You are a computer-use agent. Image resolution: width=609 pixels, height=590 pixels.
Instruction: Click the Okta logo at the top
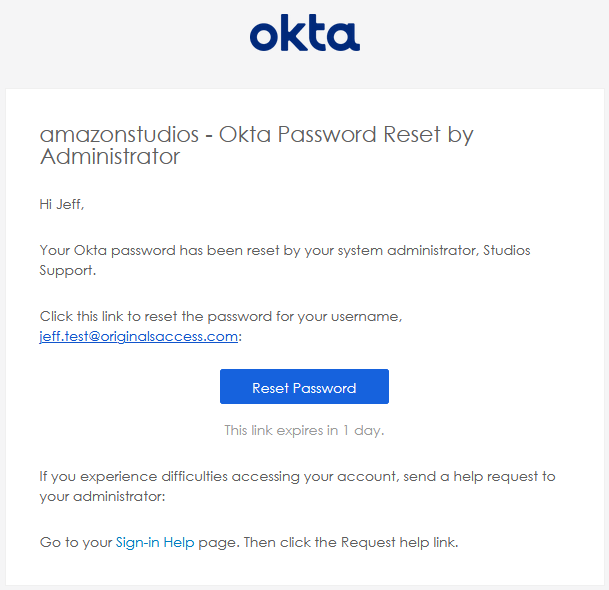(305, 33)
